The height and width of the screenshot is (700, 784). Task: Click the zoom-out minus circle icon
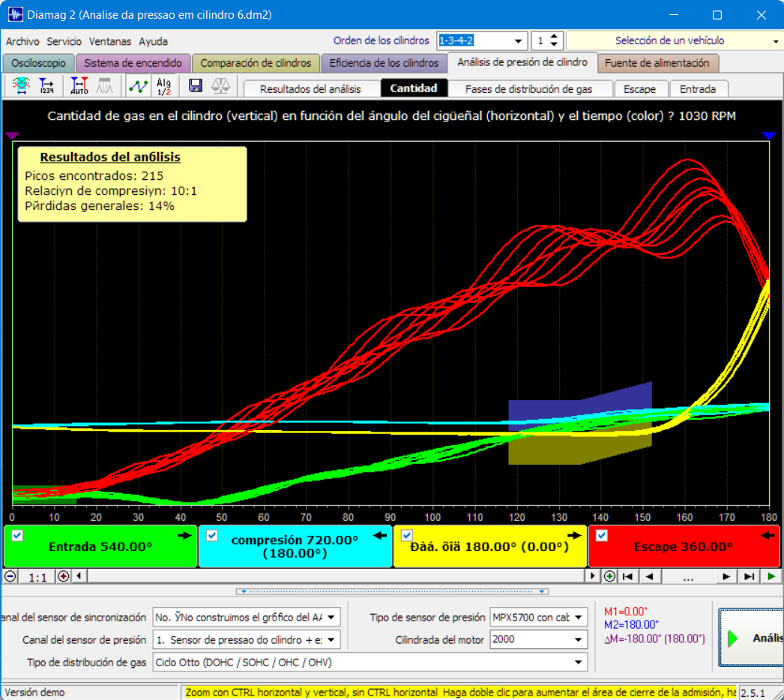click(x=10, y=576)
